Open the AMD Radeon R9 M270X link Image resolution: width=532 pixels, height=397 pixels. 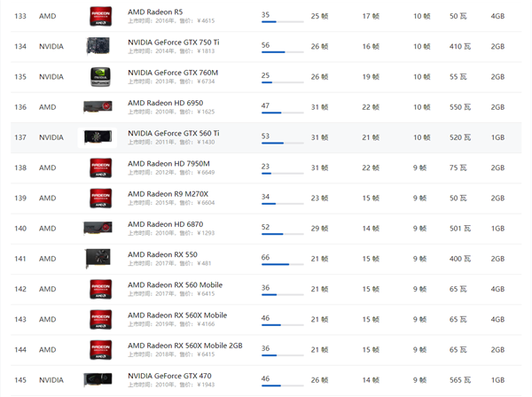[168, 194]
